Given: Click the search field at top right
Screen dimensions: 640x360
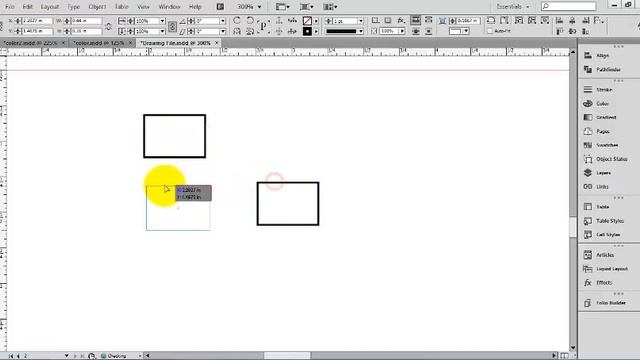Looking at the screenshot, I should [x=569, y=6].
